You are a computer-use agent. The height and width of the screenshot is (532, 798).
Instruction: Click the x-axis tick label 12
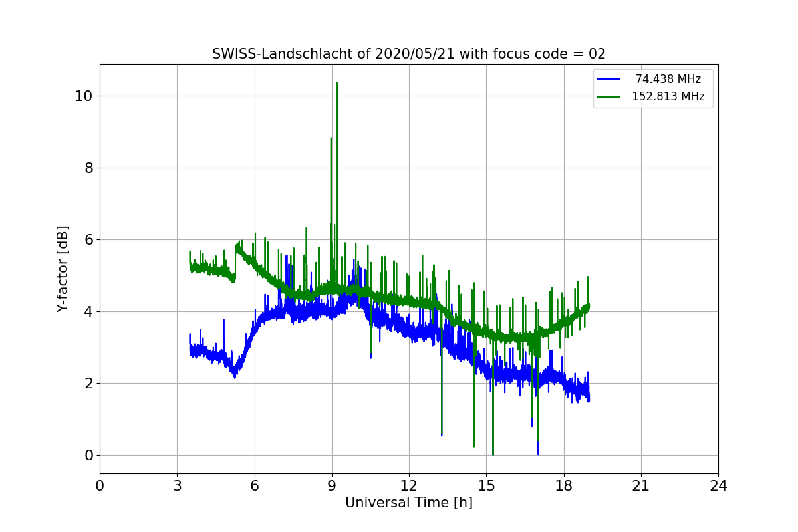click(409, 487)
